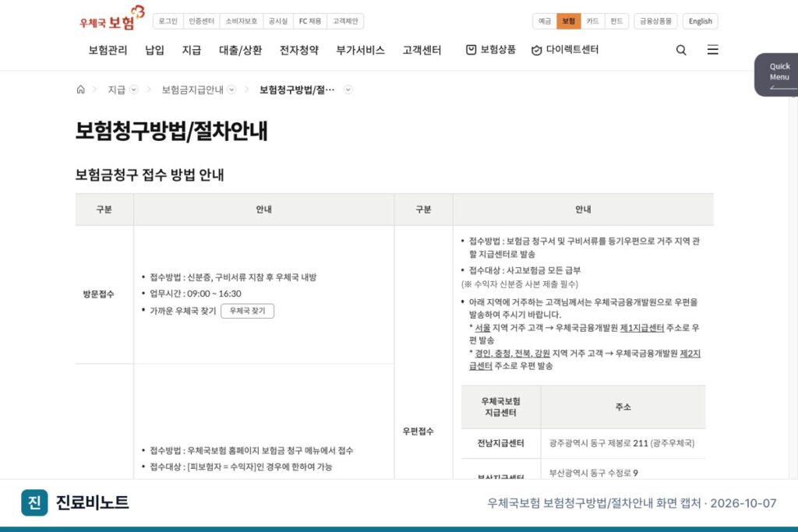Click the 부산광역시 동구 수정로 9 address
Screen dimensions: 798x532
pos(593,473)
